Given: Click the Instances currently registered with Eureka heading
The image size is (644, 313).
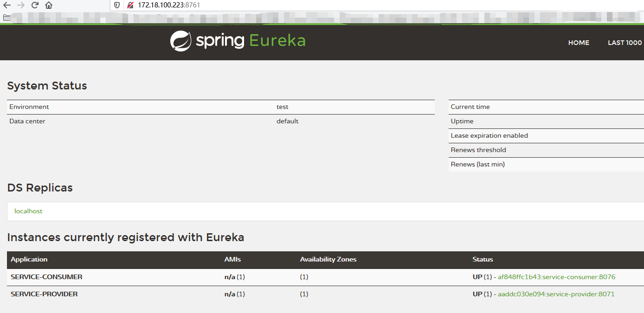Looking at the screenshot, I should [x=126, y=237].
